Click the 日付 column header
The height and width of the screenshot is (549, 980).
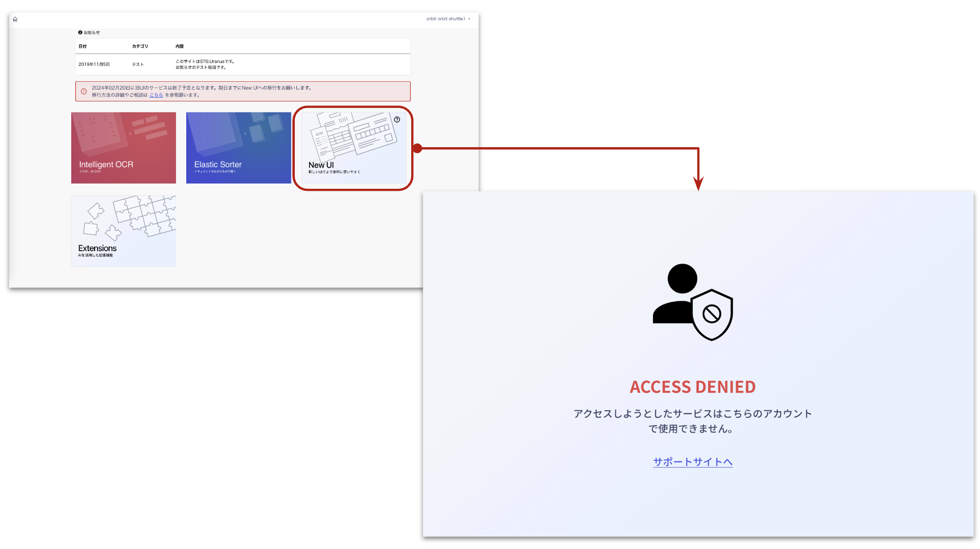point(83,47)
